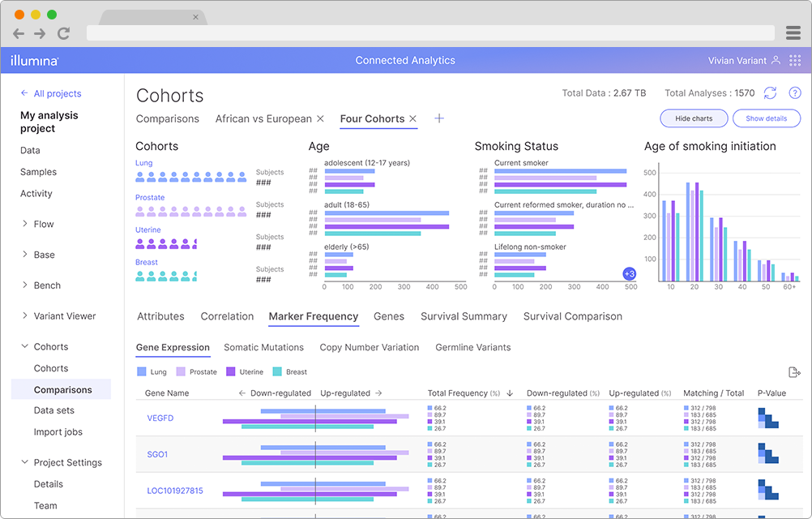Open the SGO1 gene link

click(157, 454)
